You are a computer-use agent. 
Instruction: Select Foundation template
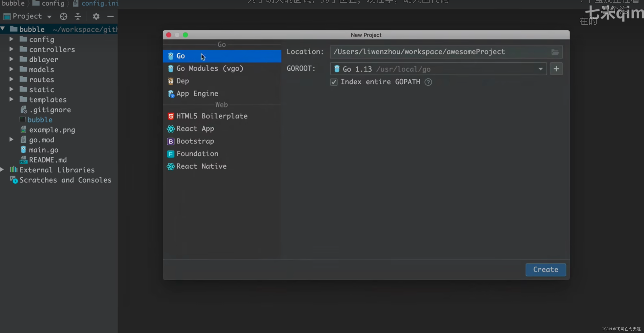click(x=222, y=154)
